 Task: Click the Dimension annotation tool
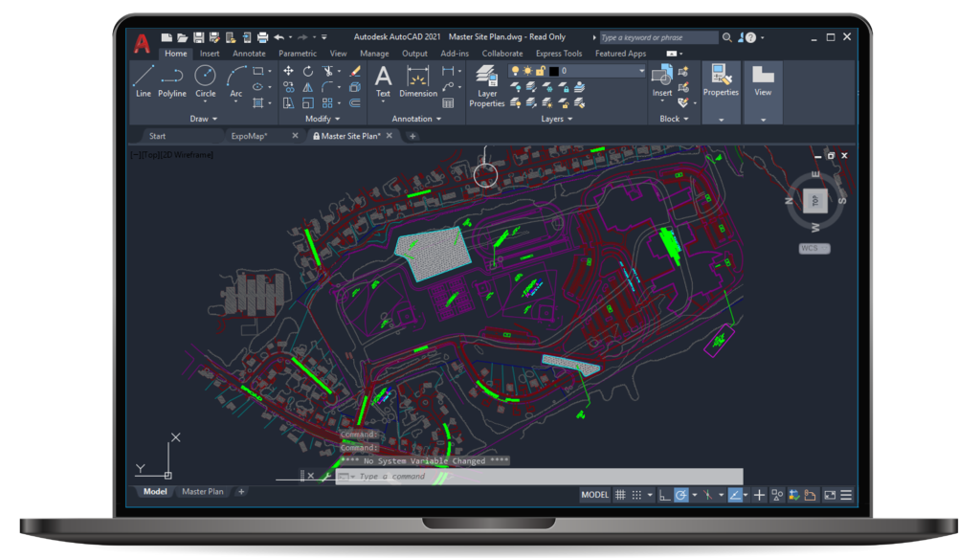coord(418,79)
